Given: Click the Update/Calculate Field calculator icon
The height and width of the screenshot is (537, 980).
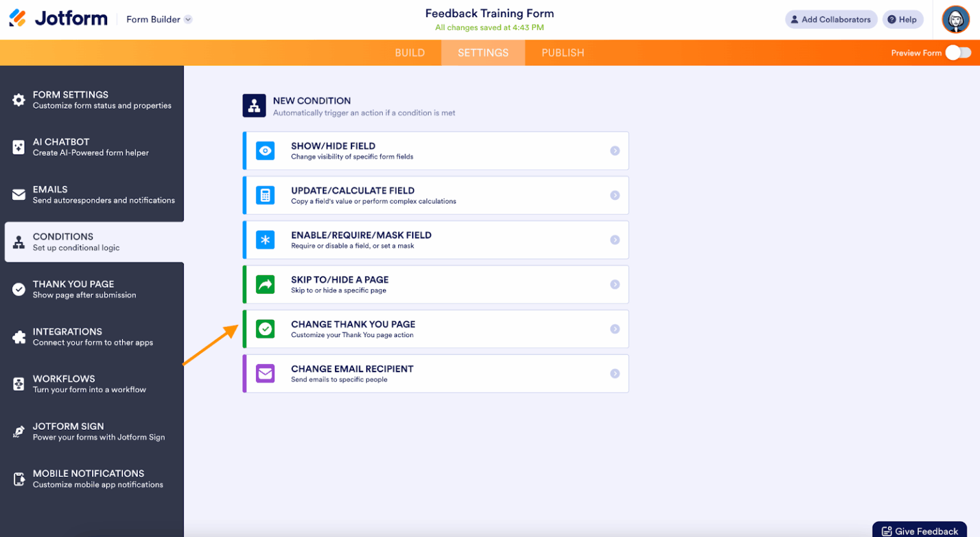Looking at the screenshot, I should (x=265, y=195).
